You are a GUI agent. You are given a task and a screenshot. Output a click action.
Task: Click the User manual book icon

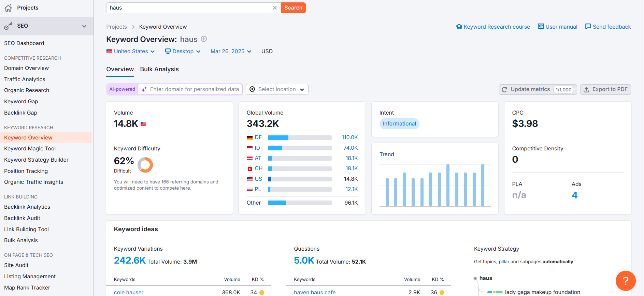[x=541, y=27]
